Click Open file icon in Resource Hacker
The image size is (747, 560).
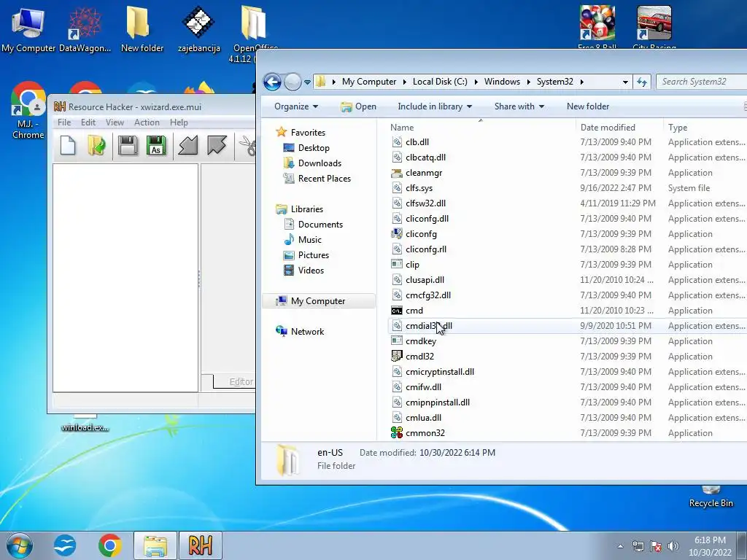point(97,145)
